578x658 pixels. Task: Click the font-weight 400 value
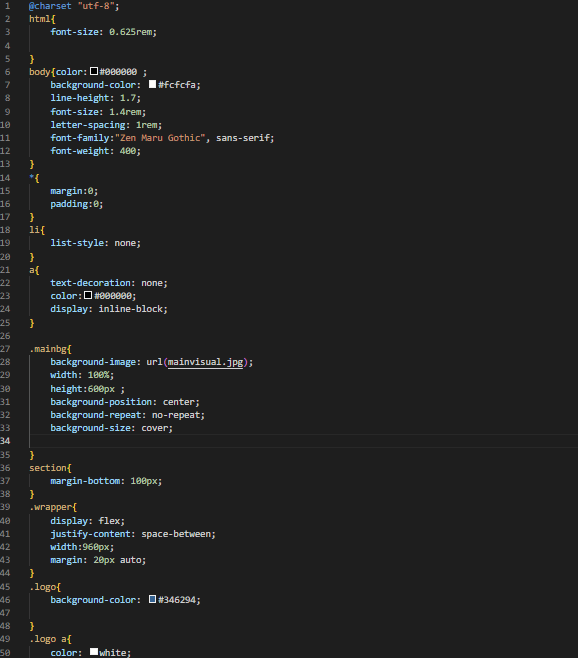coord(128,151)
